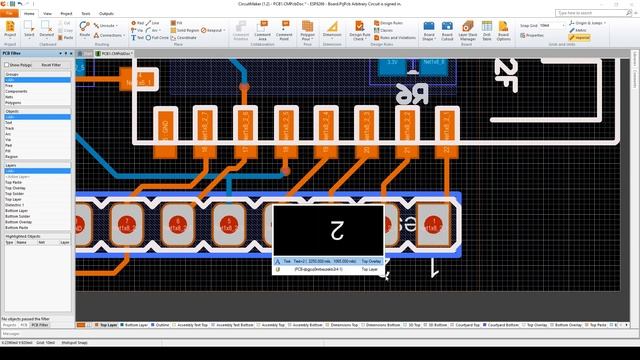Toggle 3D Top layer in layer bar
Viewport: 640px width, 360px height.
412,325
